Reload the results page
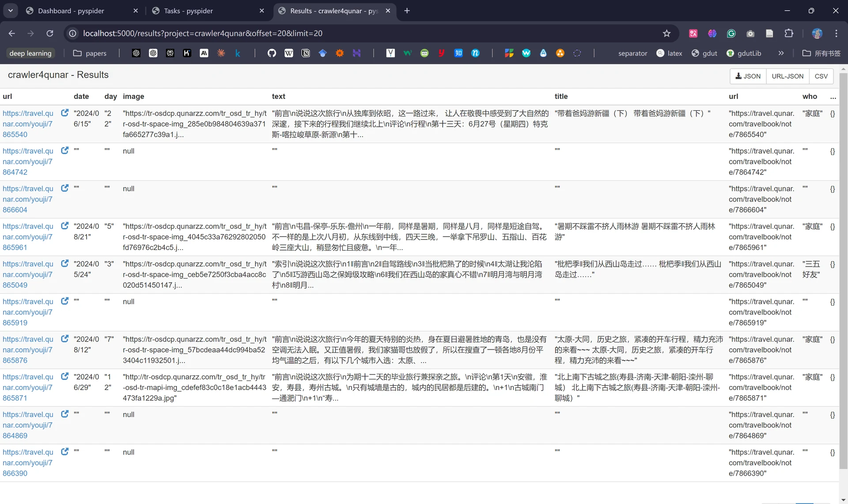 click(50, 33)
